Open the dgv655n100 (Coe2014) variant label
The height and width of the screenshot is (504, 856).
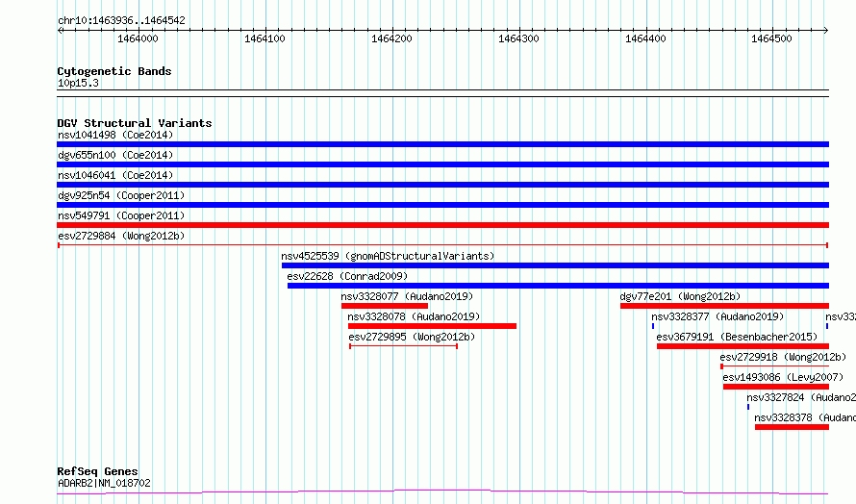115,155
